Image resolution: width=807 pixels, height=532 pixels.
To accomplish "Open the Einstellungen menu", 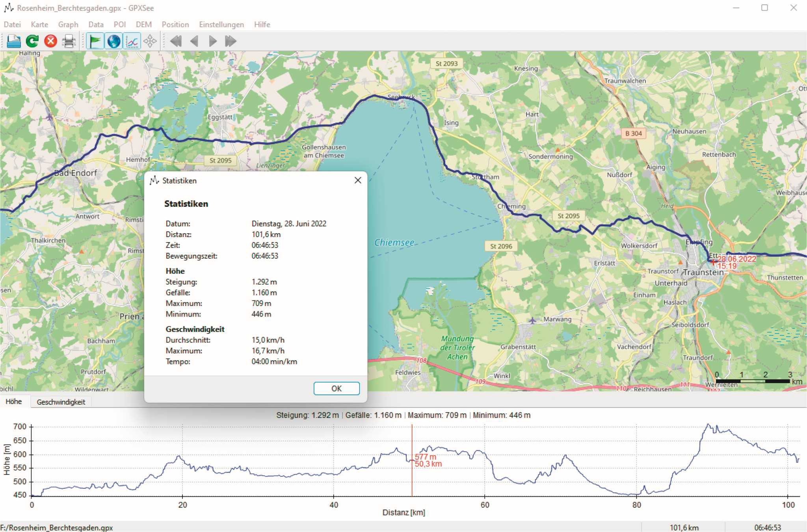I will pyautogui.click(x=221, y=24).
